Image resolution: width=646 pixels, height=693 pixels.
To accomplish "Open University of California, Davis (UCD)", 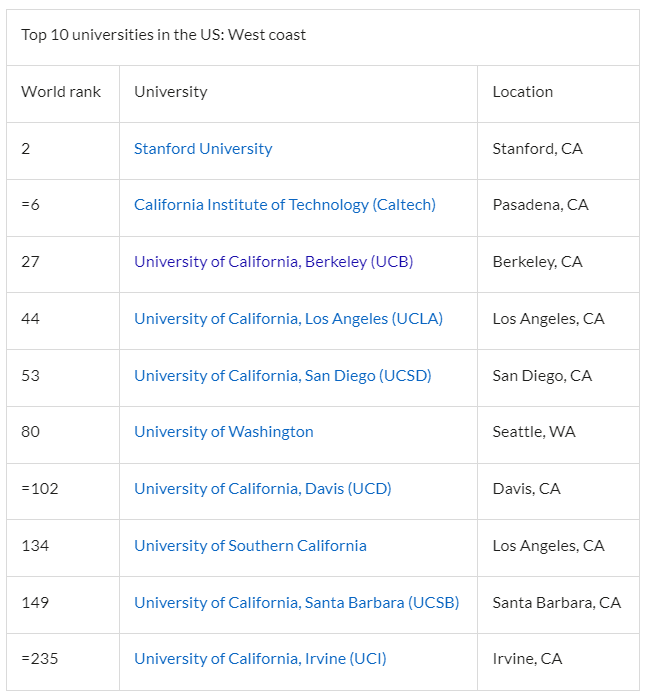I will pyautogui.click(x=262, y=489).
